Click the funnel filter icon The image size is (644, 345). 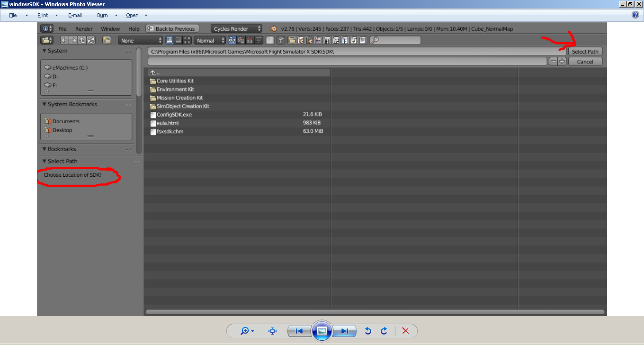tap(280, 41)
